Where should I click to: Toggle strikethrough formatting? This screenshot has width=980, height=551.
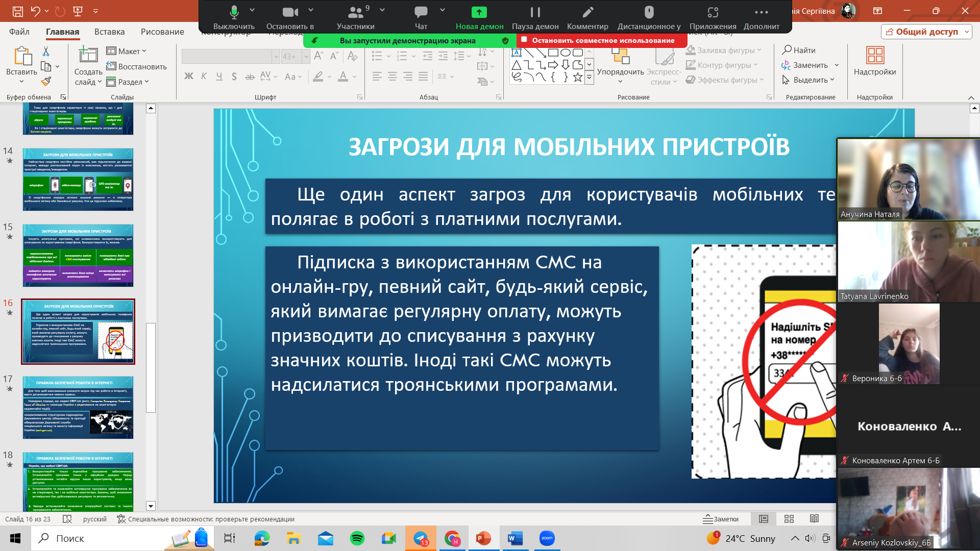click(x=250, y=77)
